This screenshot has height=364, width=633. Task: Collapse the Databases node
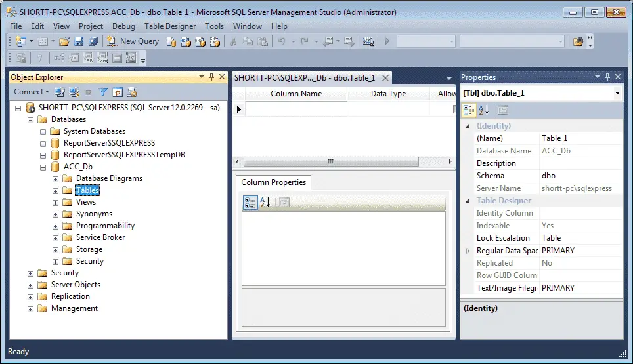30,120
